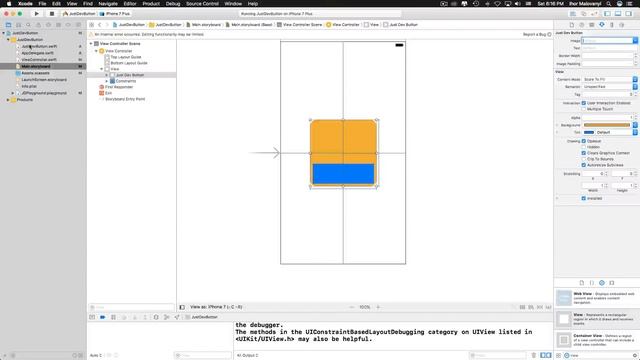Toggle the Hidden checkbox
Image resolution: width=640 pixels, height=360 pixels.
tap(584, 147)
